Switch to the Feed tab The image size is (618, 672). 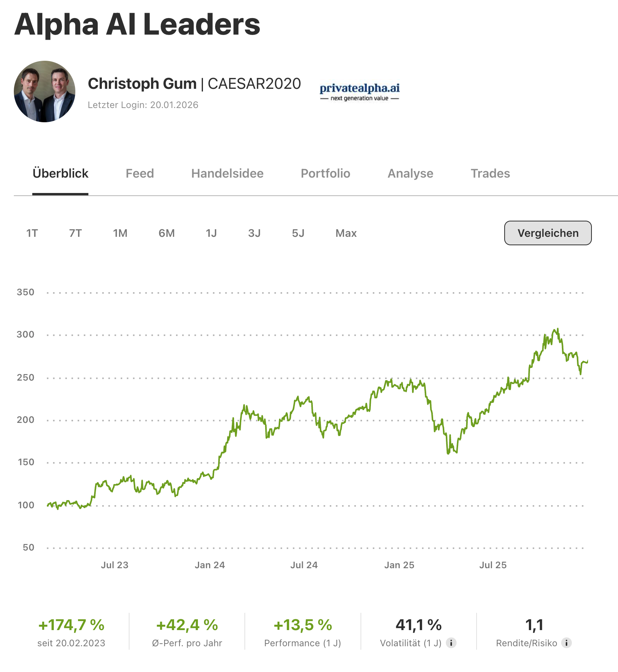[x=140, y=173]
